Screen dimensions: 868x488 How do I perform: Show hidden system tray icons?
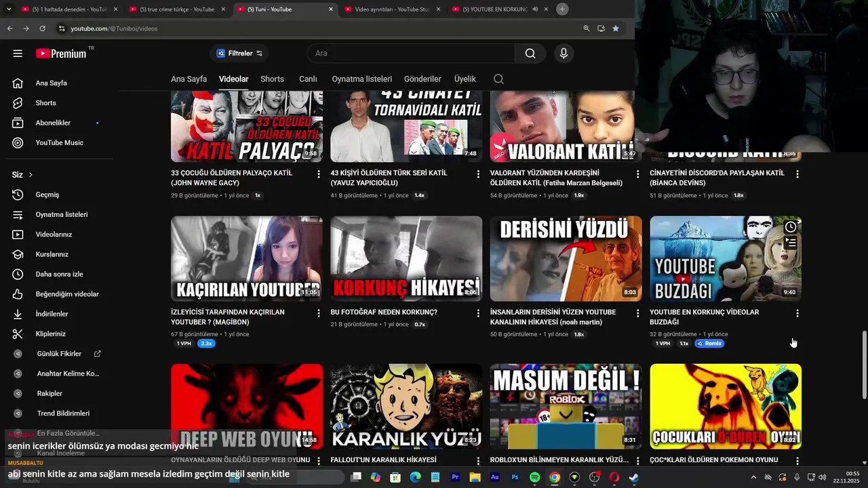pyautogui.click(x=753, y=477)
